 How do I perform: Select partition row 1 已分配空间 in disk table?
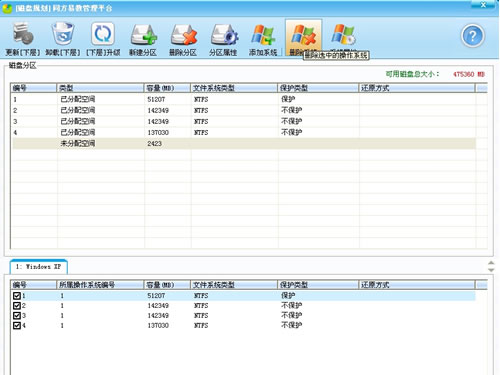pos(243,99)
